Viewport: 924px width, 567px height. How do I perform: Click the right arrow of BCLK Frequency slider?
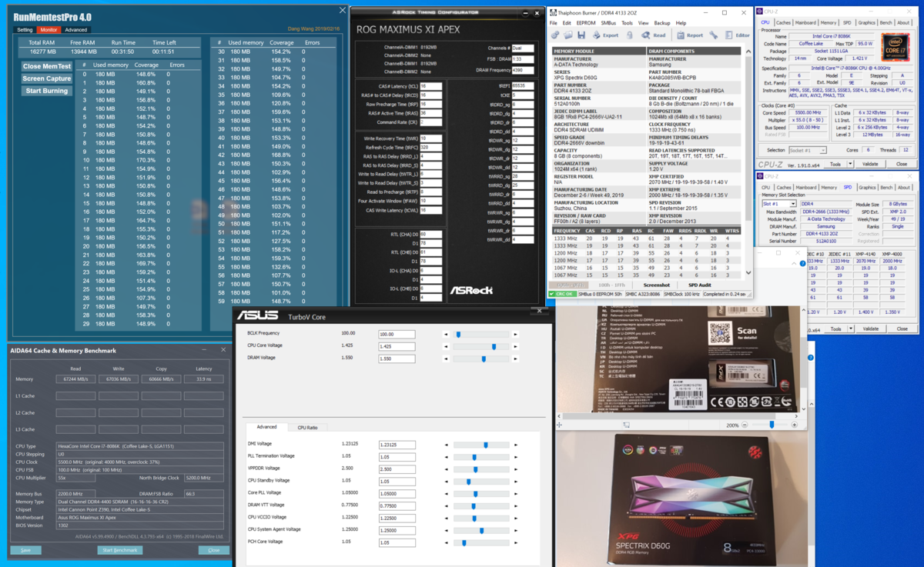516,335
